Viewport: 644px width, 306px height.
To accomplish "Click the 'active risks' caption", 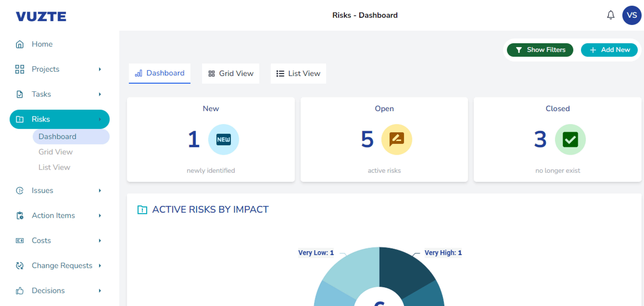I will [x=384, y=170].
